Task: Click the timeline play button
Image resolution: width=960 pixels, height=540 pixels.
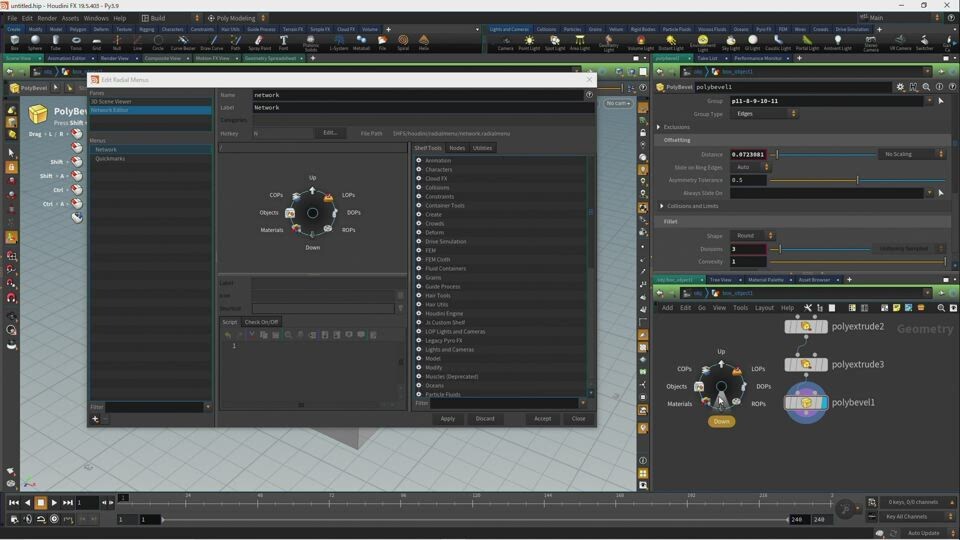Action: (54, 503)
